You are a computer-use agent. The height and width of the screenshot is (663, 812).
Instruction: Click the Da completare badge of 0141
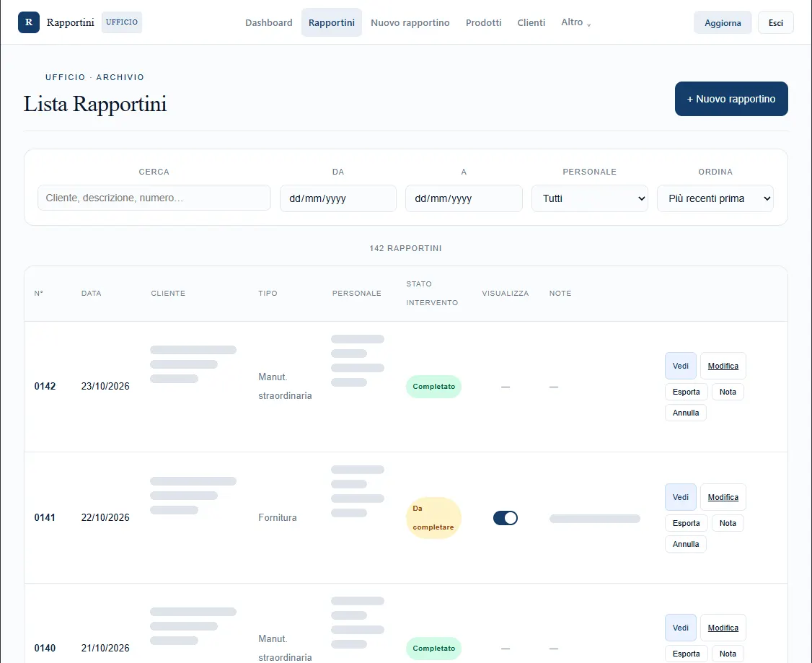(433, 518)
